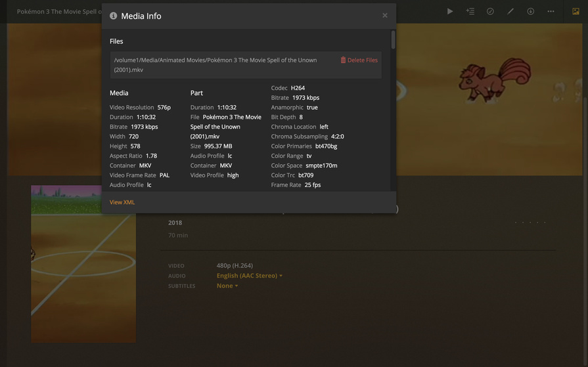The image size is (588, 367).
Task: Click the Chroma Subsampling value 4:2:0
Action: [x=337, y=137]
